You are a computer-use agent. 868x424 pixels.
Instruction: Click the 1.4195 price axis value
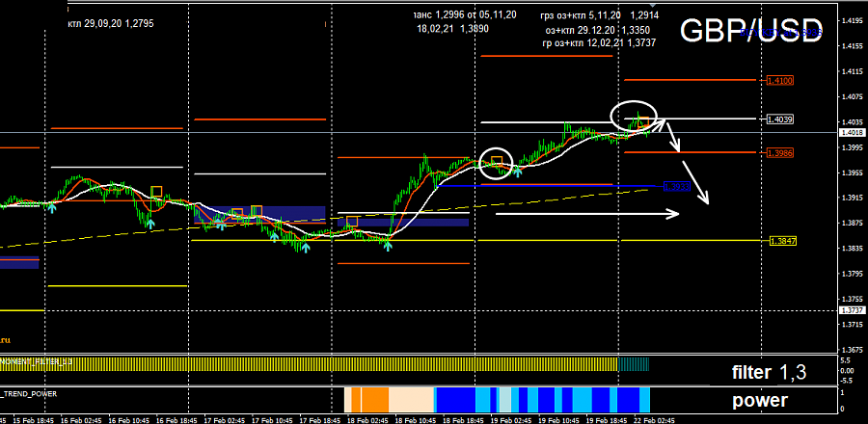(x=853, y=21)
